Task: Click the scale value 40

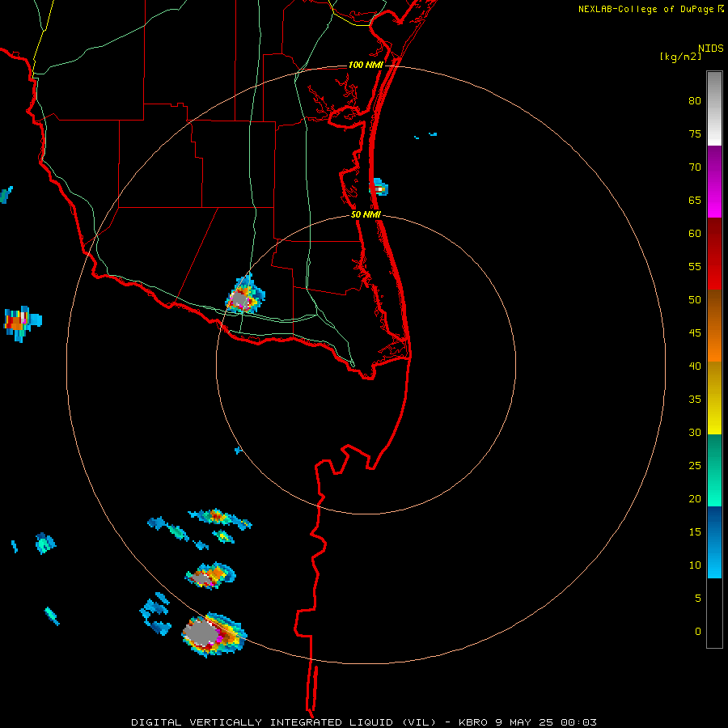Action: [x=695, y=366]
